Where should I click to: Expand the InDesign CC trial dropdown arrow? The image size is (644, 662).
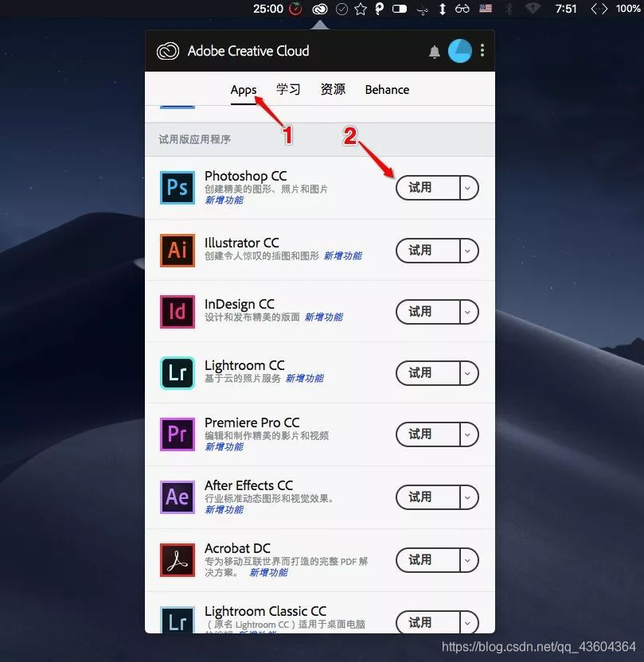[x=468, y=312]
